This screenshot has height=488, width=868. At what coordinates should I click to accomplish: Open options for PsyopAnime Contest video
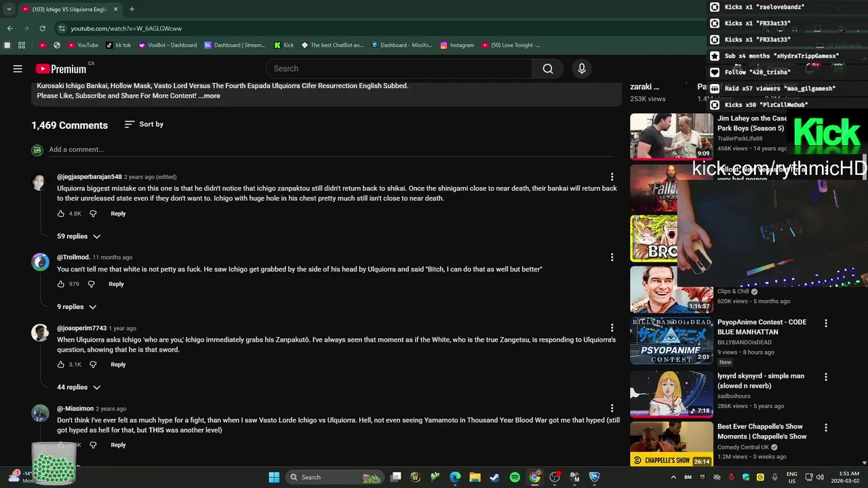coord(826,324)
